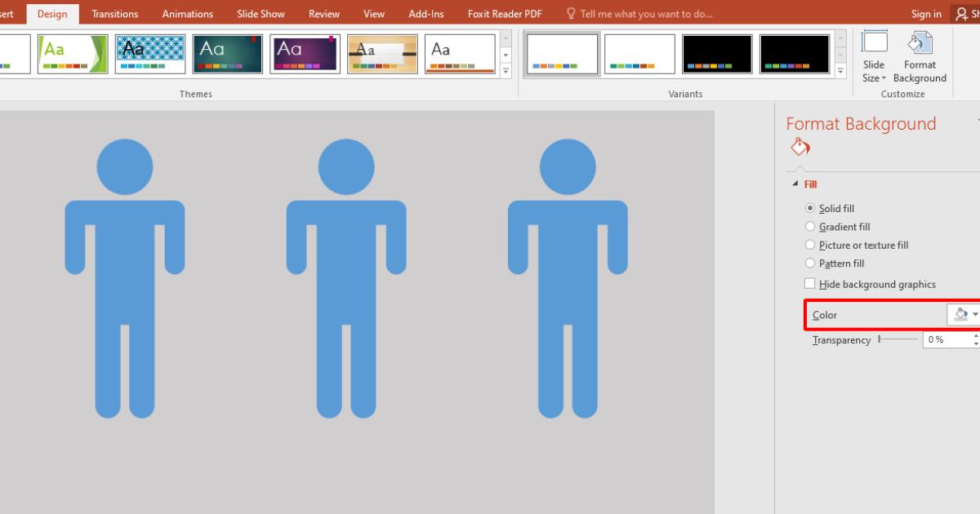Screen dimensions: 980x514
Task: Click the Fill paint bucket icon
Action: click(x=800, y=148)
